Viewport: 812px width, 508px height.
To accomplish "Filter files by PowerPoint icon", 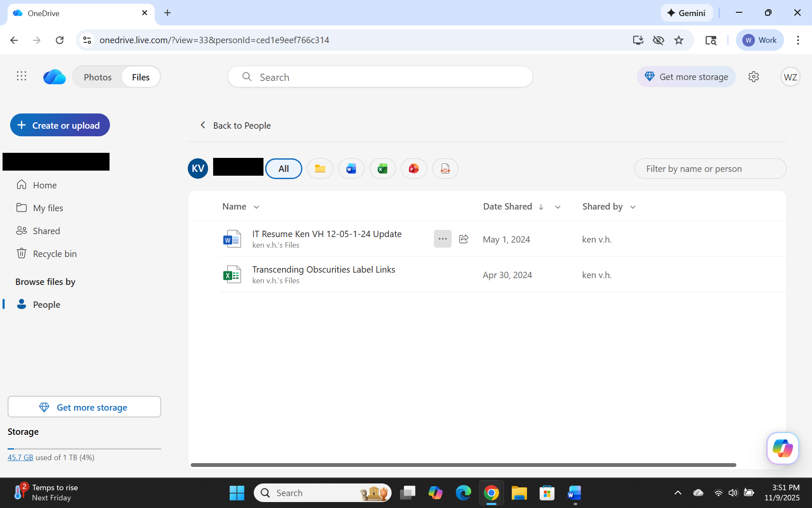I will click(414, 168).
